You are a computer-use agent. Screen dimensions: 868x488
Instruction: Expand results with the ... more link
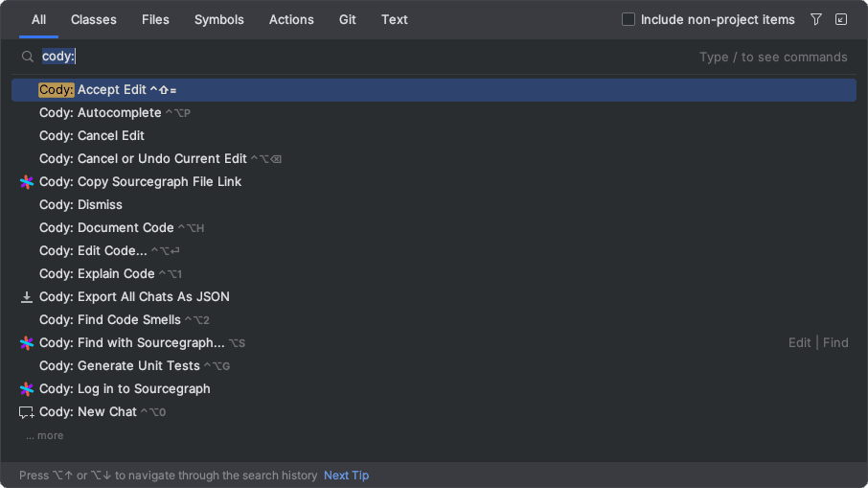point(45,435)
